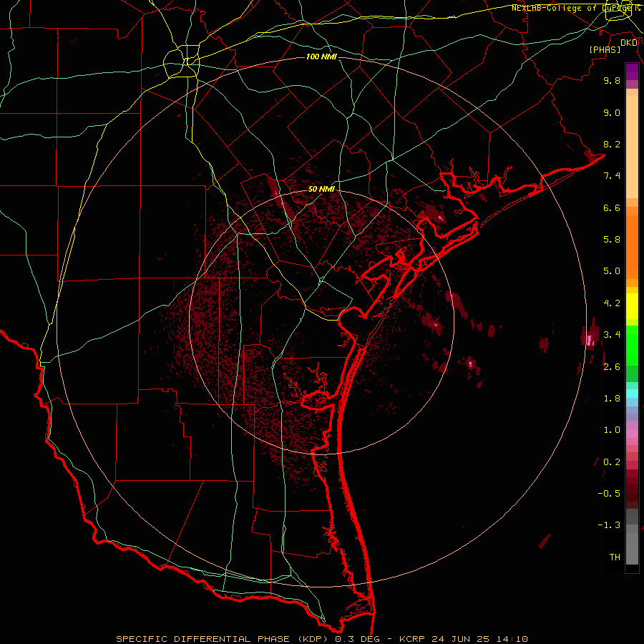Click the -1.3 color scale value

(x=609, y=525)
